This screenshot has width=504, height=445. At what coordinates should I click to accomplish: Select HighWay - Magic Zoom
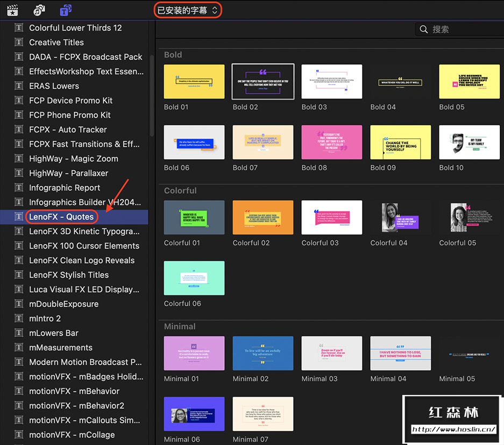point(74,159)
